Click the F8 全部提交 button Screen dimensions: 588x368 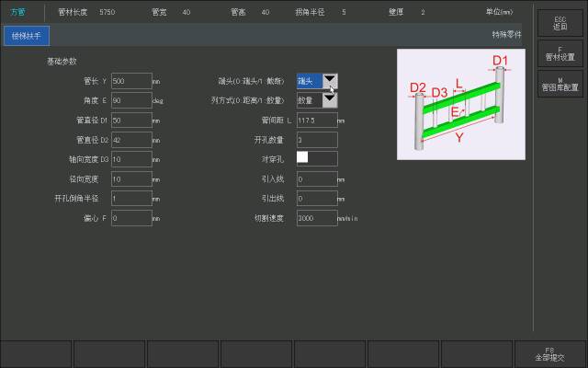(549, 354)
